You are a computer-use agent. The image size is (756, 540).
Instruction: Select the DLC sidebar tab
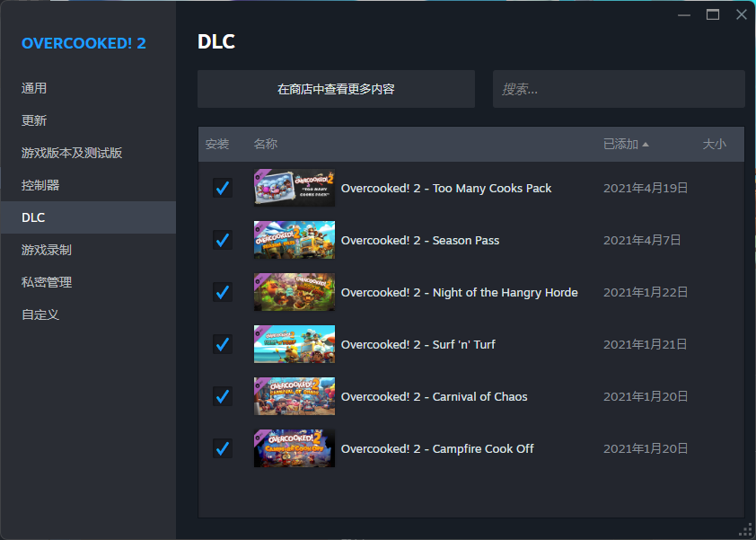pyautogui.click(x=88, y=217)
